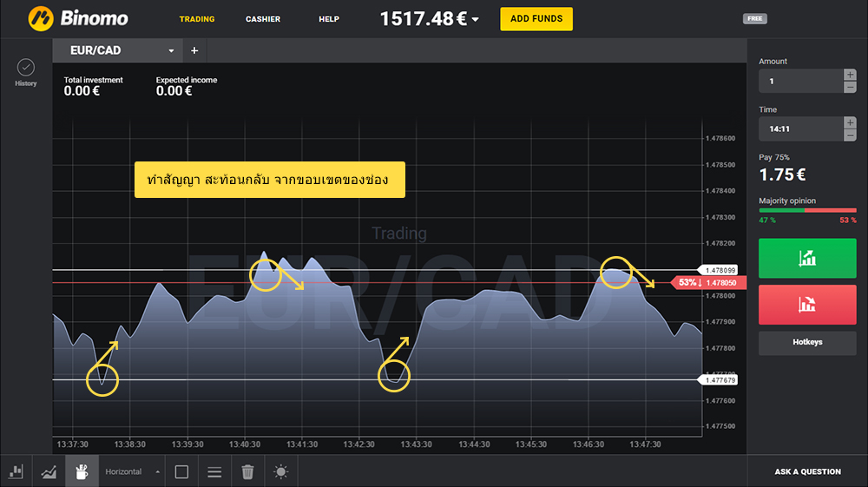The width and height of the screenshot is (868, 487).
Task: Click the Amount input field
Action: tap(799, 81)
